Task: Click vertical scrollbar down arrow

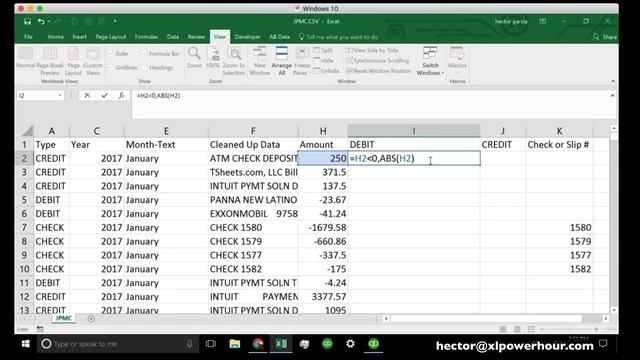Action: click(x=613, y=310)
